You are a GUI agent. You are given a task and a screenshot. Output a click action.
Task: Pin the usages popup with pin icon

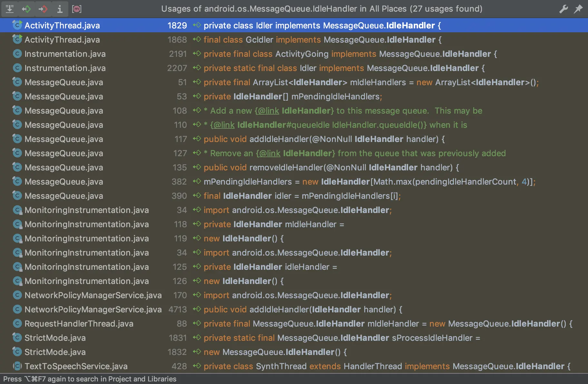click(x=578, y=9)
